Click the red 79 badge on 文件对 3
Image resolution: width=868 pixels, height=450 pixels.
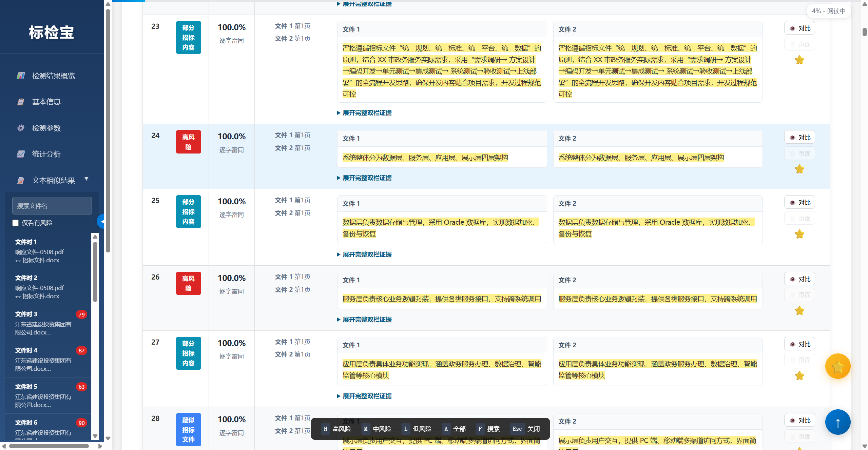point(81,314)
